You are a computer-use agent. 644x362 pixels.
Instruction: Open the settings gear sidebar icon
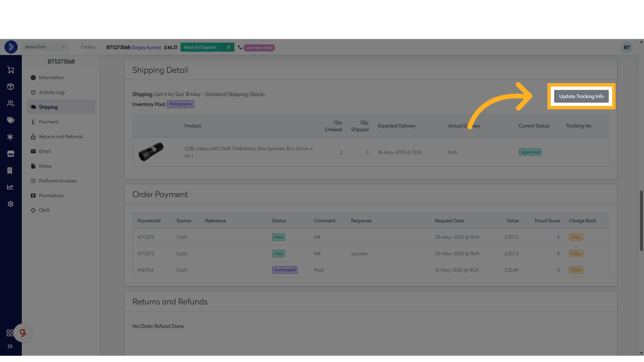pyautogui.click(x=11, y=204)
